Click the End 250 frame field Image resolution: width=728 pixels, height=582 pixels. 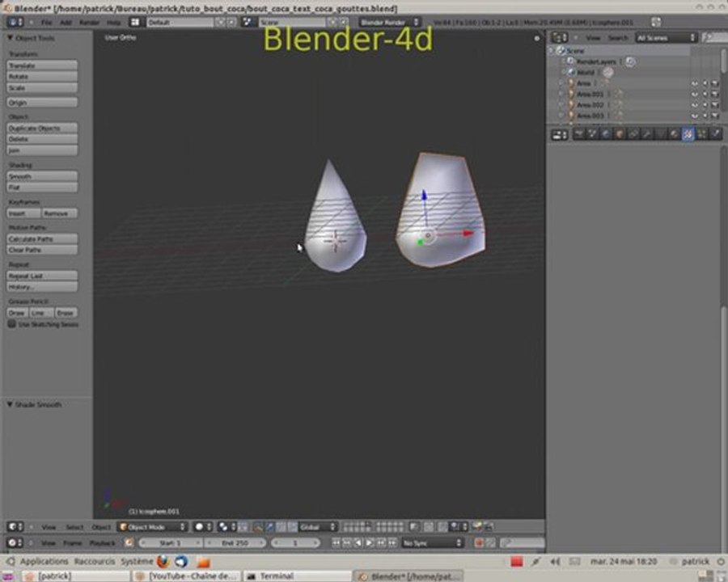click(235, 542)
